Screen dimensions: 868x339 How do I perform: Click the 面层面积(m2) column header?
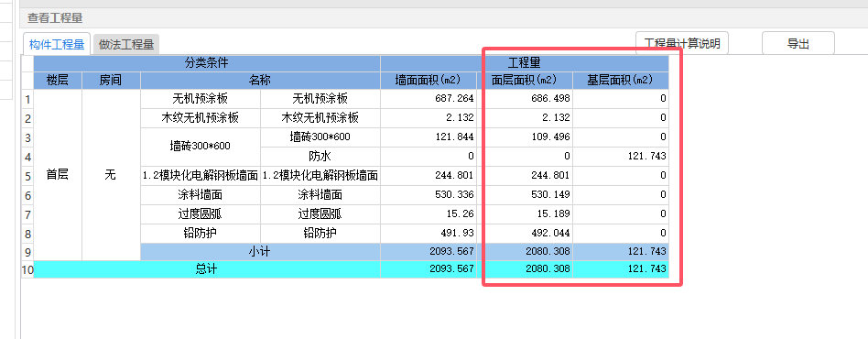525,81
